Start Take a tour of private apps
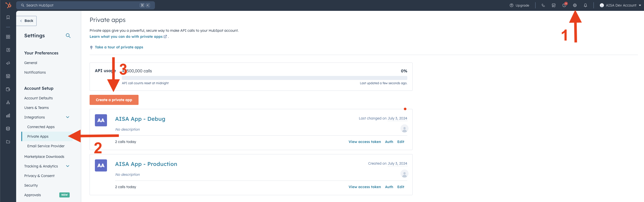This screenshot has width=644, height=202. (119, 47)
